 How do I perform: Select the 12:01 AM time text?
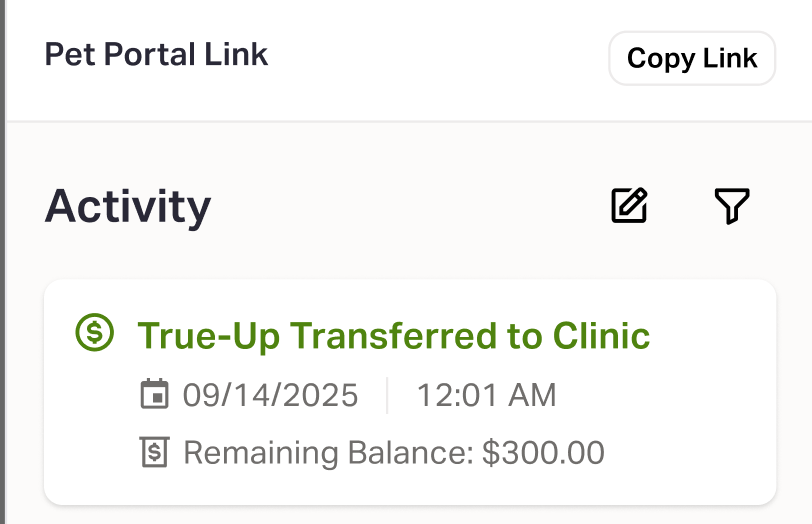486,395
